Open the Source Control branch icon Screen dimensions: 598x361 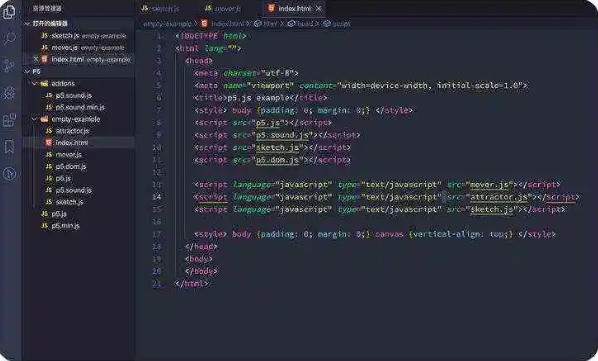coord(9,66)
